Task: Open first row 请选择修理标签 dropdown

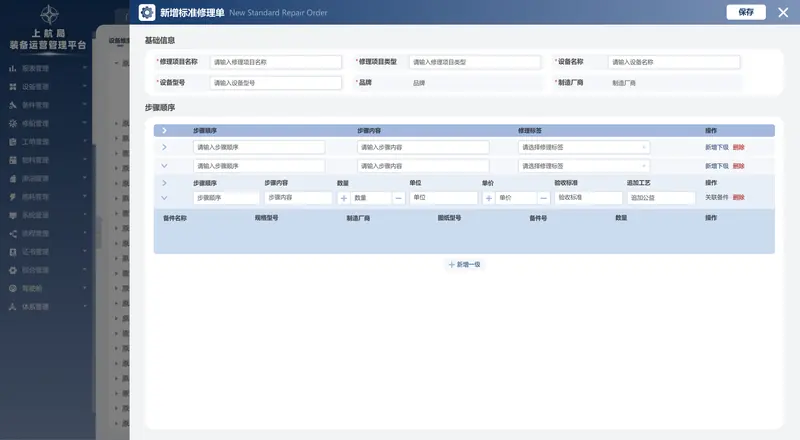Action: (x=584, y=147)
